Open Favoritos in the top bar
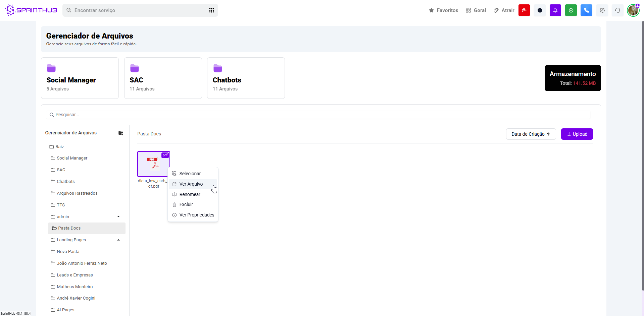 click(x=443, y=10)
